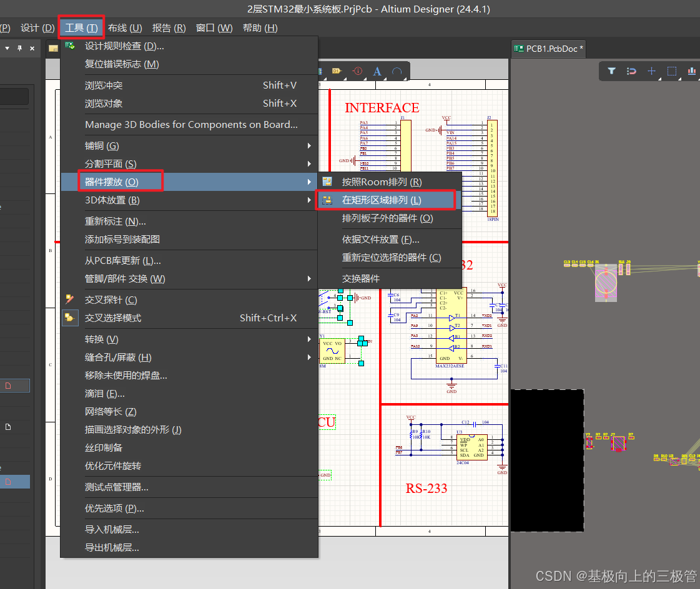Choose 优化元件旋转

[x=189, y=466]
